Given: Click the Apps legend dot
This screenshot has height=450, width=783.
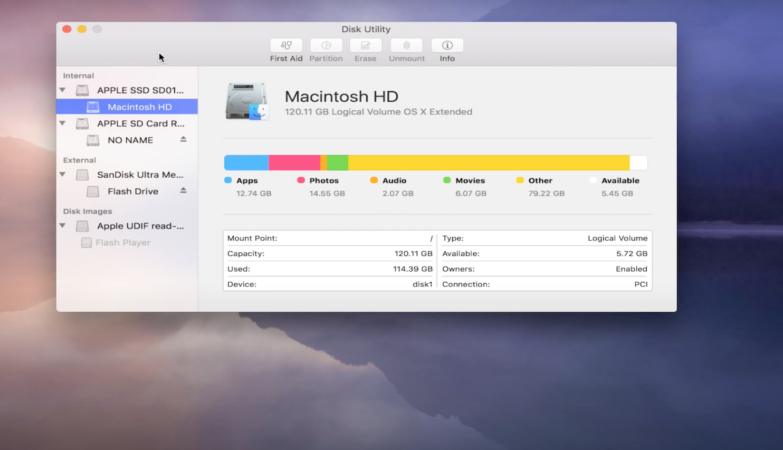Looking at the screenshot, I should [228, 180].
